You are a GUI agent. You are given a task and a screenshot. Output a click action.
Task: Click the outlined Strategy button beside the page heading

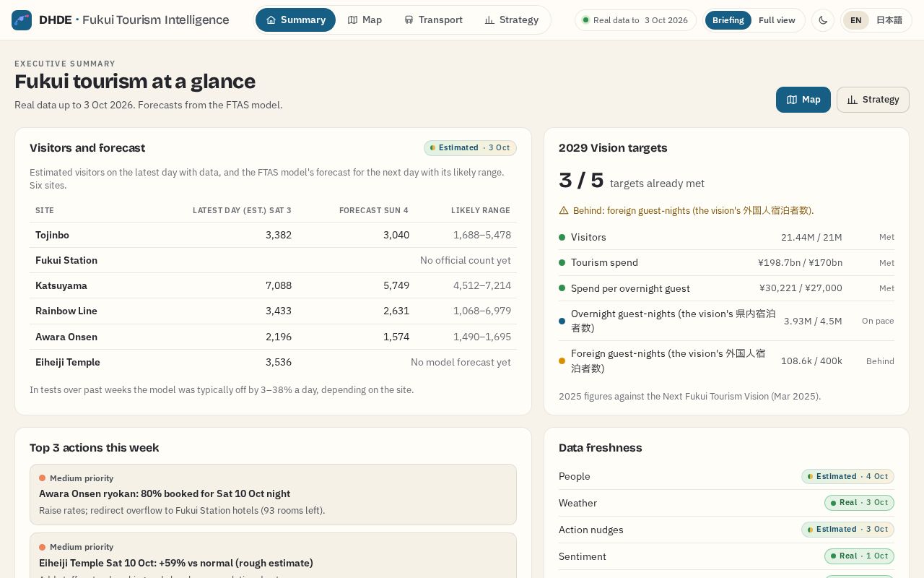click(x=873, y=100)
